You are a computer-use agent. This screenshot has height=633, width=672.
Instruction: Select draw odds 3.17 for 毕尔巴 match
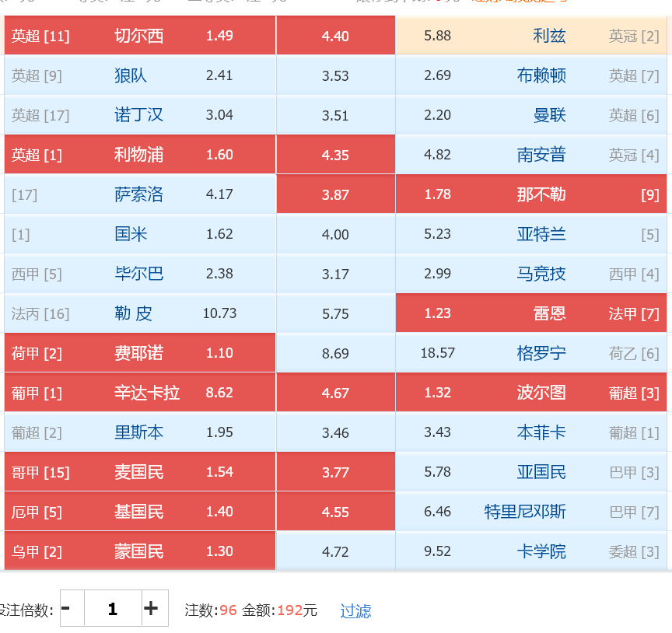335,274
